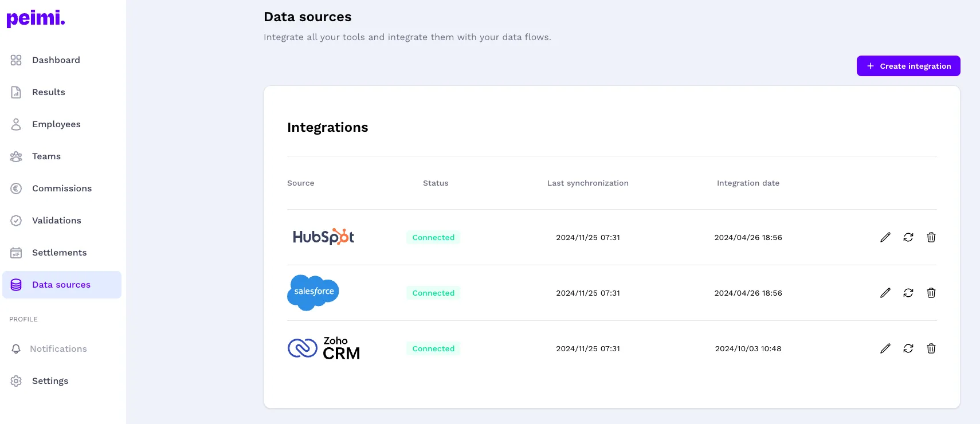
Task: Click the peimi logo
Action: [36, 18]
